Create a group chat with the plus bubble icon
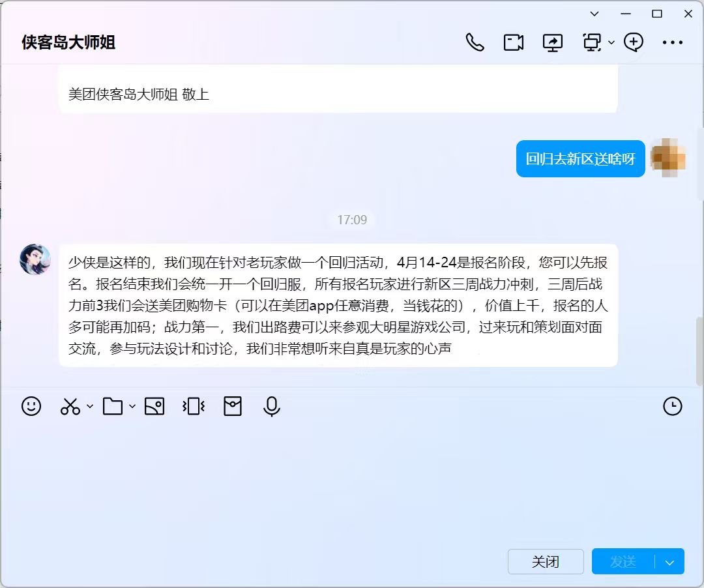The width and height of the screenshot is (704, 588). coord(634,42)
